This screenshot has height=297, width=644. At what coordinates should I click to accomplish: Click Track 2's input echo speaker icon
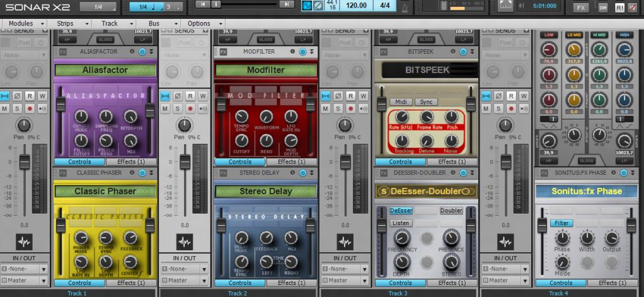pos(203,108)
